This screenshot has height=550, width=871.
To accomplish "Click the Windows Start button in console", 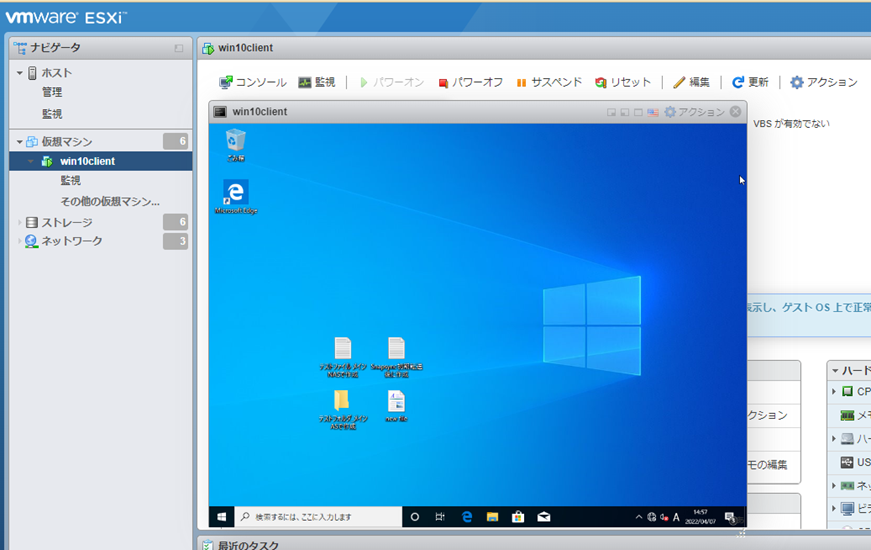I will 221,517.
